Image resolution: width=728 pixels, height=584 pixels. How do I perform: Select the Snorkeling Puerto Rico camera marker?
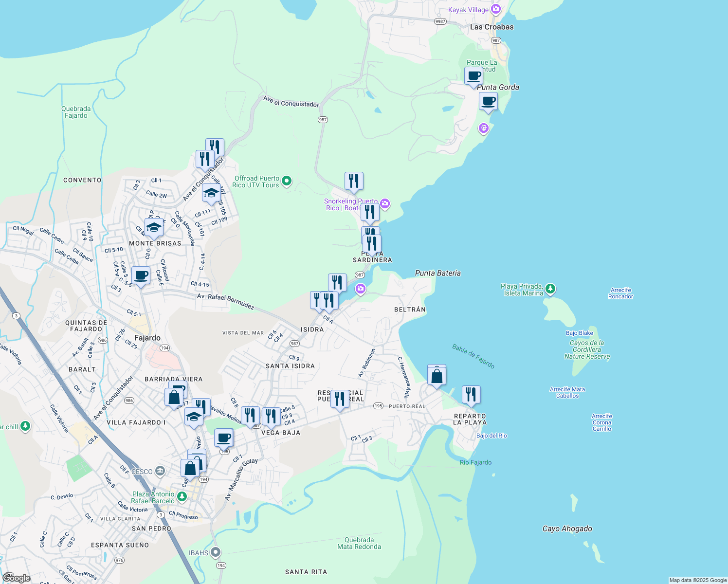tap(385, 204)
